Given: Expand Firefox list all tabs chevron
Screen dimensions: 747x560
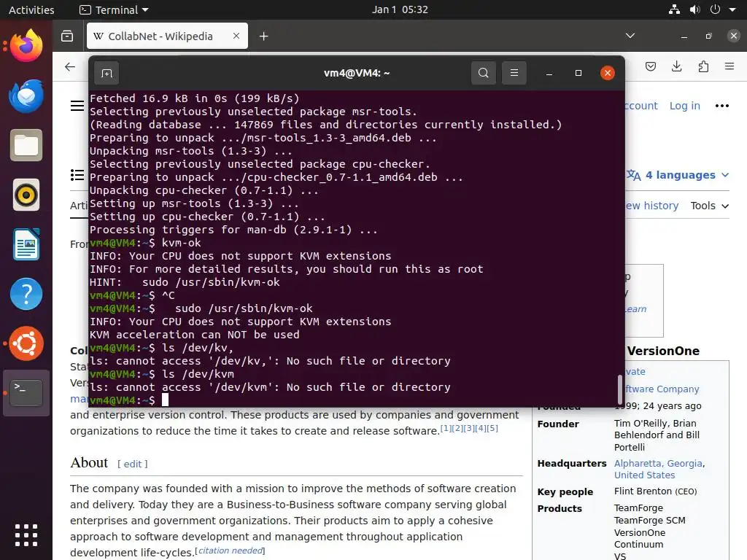Looking at the screenshot, I should pyautogui.click(x=630, y=36).
